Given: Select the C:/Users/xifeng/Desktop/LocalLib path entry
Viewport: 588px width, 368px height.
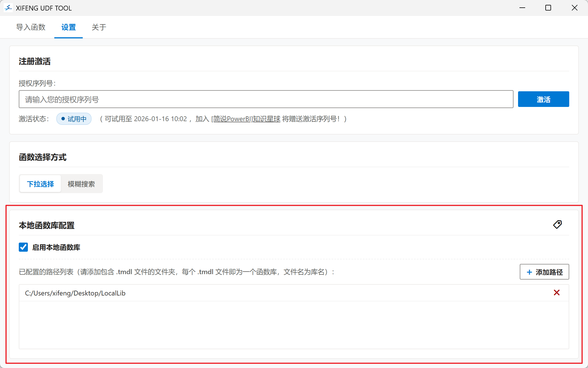Looking at the screenshot, I should click(x=75, y=293).
